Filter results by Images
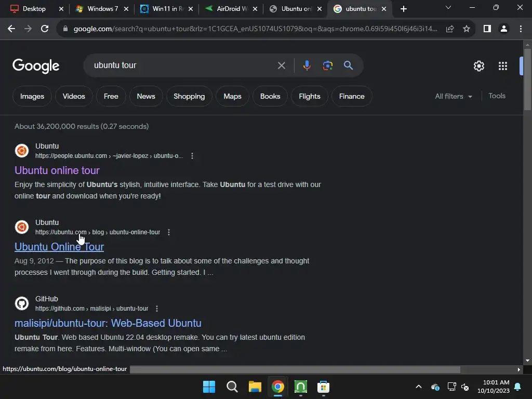The image size is (532, 399). pos(32,96)
